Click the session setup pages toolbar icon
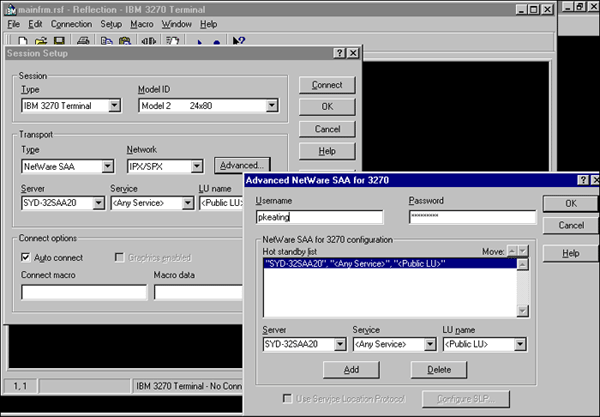 (173, 41)
